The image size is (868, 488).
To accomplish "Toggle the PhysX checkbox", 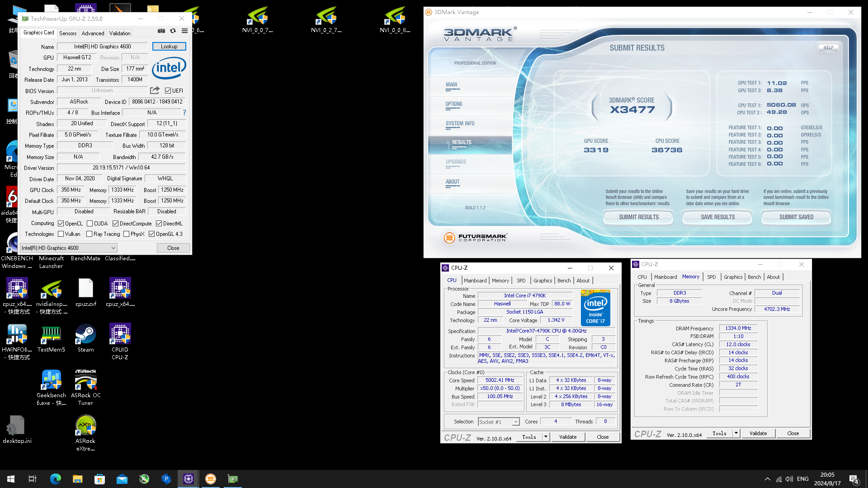I will point(126,234).
